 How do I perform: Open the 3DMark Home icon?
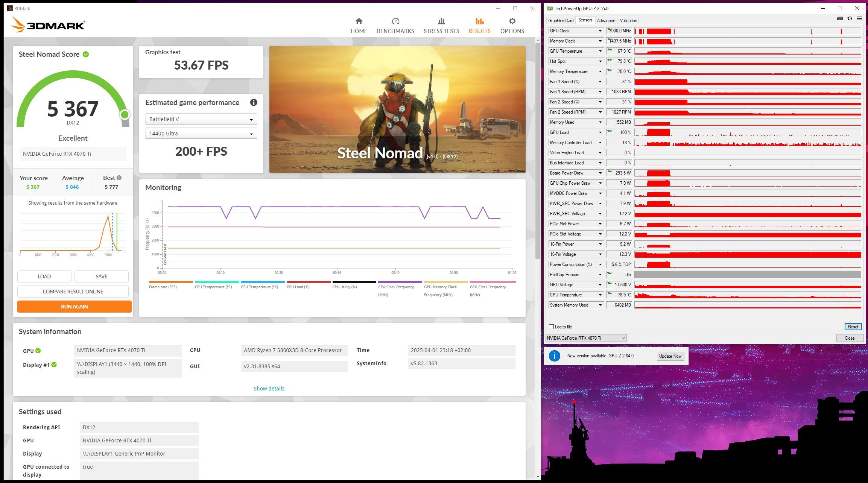(359, 21)
